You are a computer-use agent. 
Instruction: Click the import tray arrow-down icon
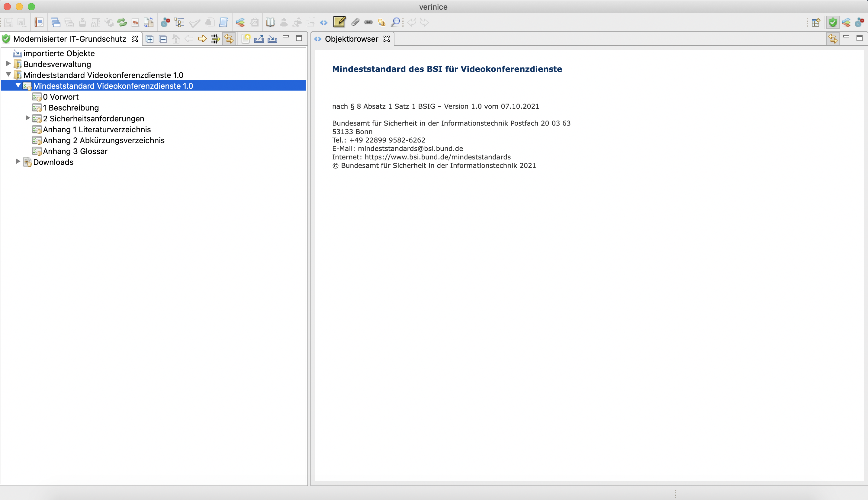[272, 39]
